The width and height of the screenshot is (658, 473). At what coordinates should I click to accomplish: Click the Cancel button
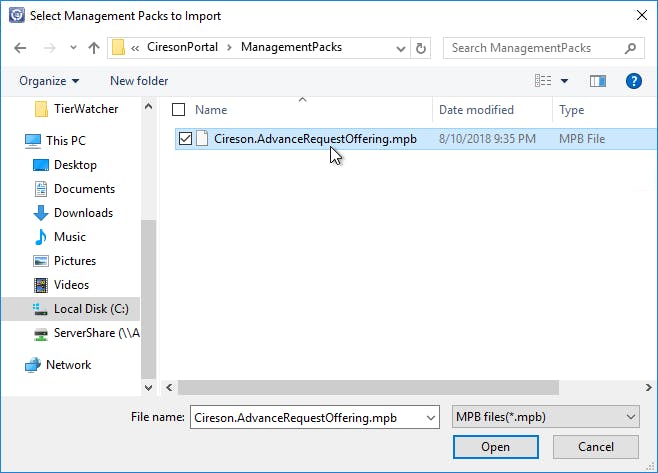[x=595, y=447]
